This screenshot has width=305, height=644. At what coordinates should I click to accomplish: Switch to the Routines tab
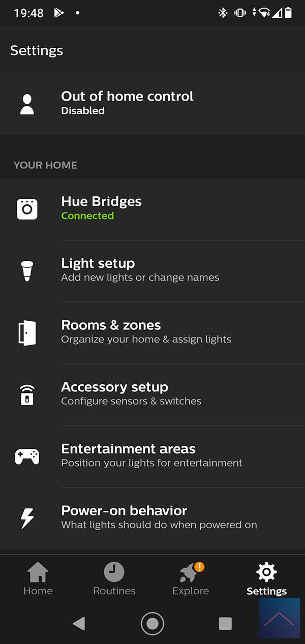click(x=114, y=579)
